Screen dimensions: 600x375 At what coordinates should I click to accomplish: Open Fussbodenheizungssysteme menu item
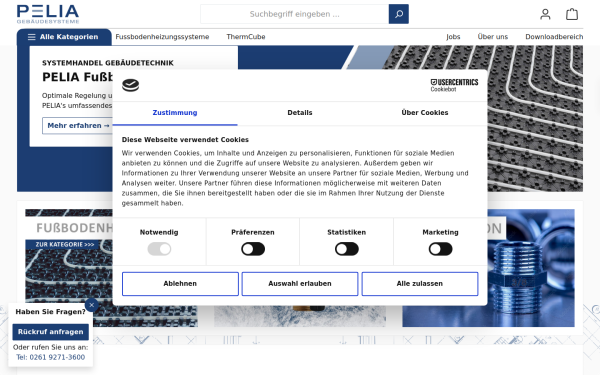pyautogui.click(x=162, y=37)
